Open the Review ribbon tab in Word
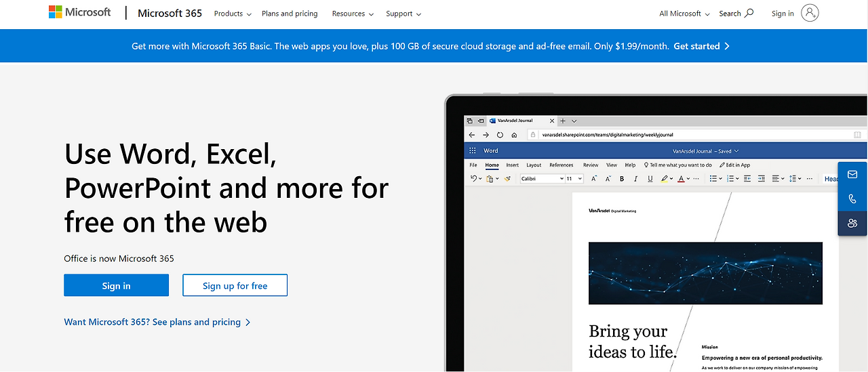The image size is (868, 372). [591, 165]
